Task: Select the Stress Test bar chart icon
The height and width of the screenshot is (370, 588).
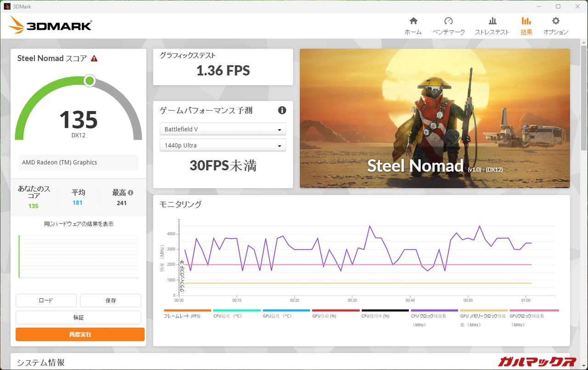Action: (492, 21)
